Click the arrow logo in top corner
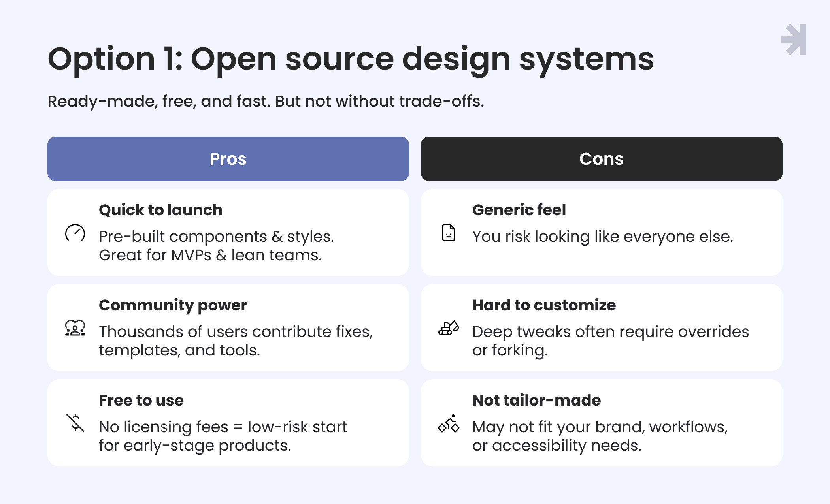830x504 pixels. (794, 39)
